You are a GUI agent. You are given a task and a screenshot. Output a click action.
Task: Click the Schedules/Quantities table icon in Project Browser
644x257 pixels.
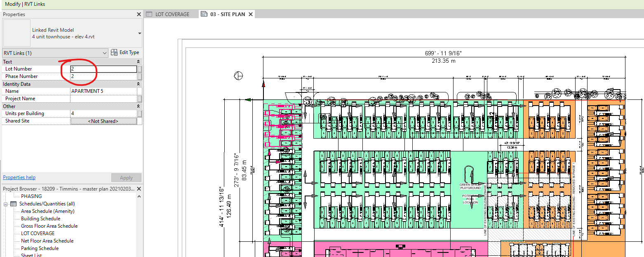pos(12,203)
